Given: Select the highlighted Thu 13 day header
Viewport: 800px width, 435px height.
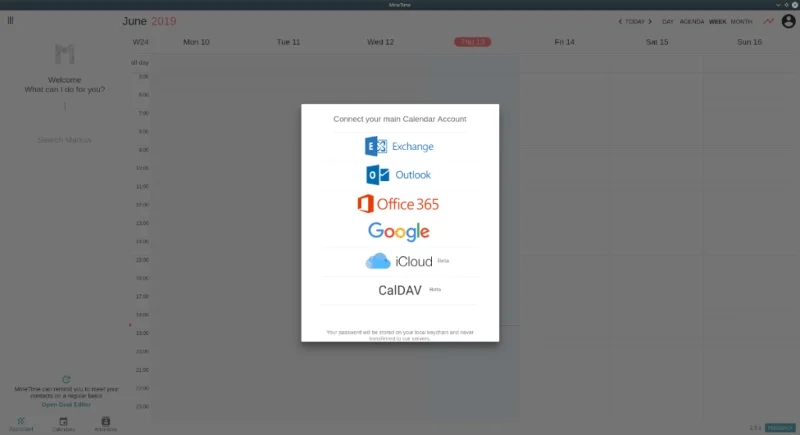Looking at the screenshot, I should [472, 42].
